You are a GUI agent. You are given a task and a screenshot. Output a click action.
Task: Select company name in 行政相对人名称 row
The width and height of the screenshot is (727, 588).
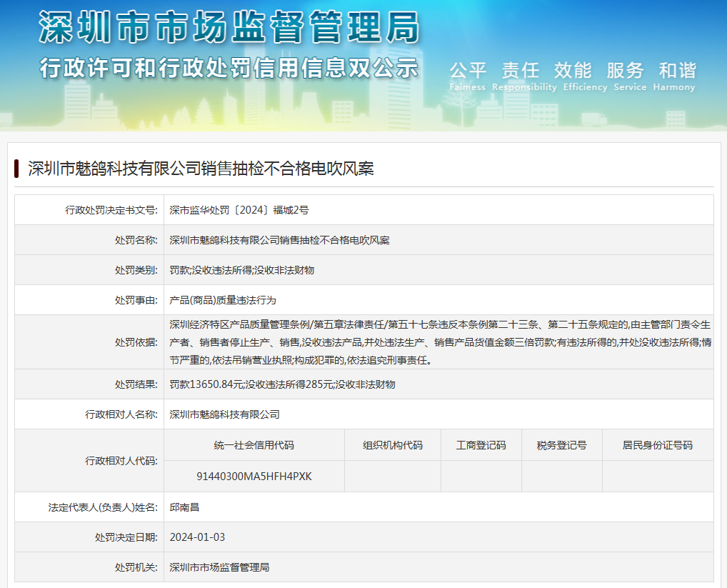224,414
